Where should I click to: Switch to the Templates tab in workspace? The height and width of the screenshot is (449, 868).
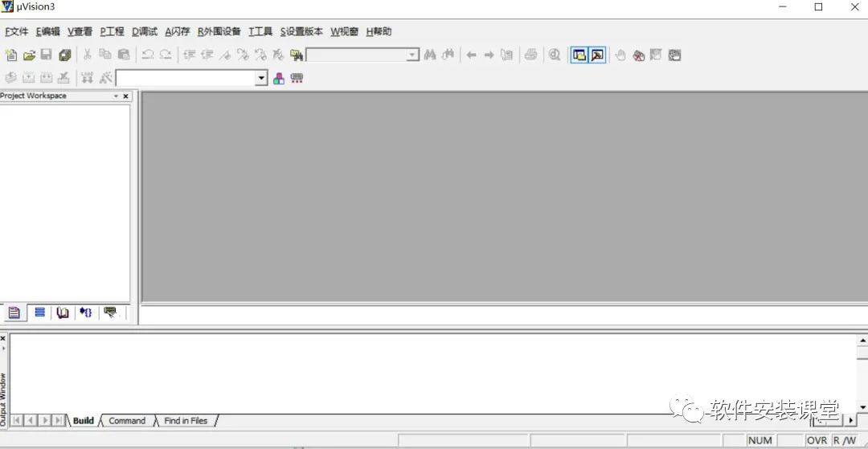[111, 312]
